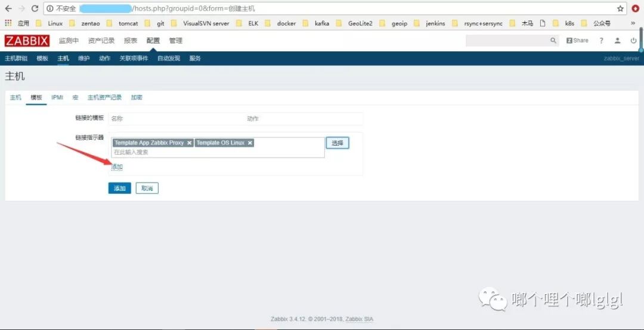This screenshot has width=644, height=330.
Task: Open 监测中 top menu
Action: [x=69, y=41]
